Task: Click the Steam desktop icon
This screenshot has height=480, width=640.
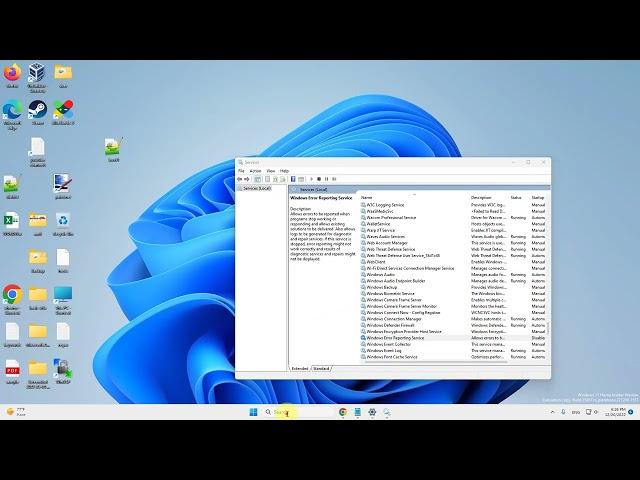Action: click(38, 113)
